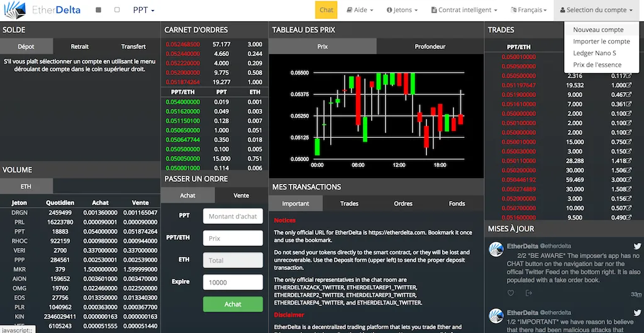Click EtherDelta avatar on the 1/2 tweet
644x333 pixels.
click(496, 316)
